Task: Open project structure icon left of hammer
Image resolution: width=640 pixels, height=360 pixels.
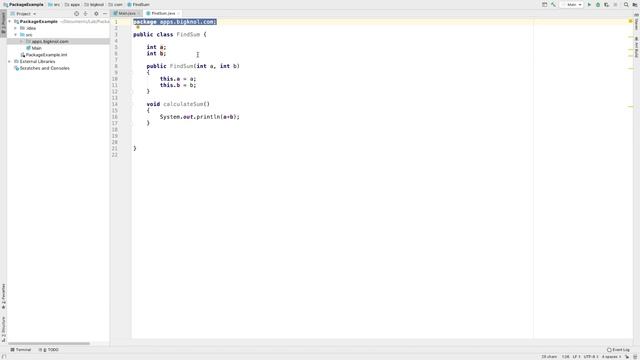Action: pos(544,4)
